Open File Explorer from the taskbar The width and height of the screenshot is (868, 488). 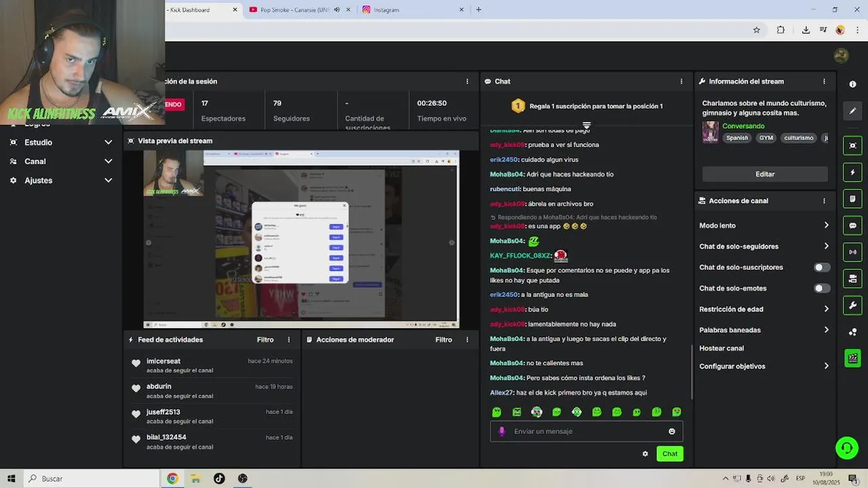(x=195, y=479)
